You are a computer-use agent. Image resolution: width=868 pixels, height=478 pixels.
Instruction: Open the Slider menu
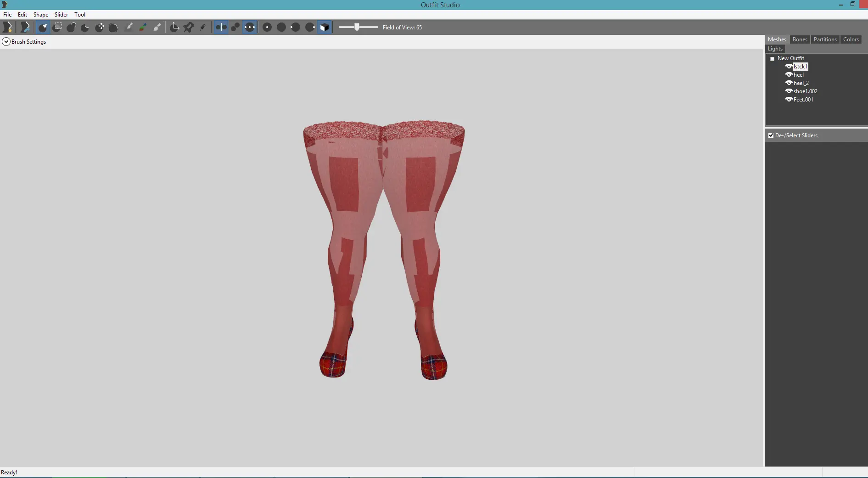tap(61, 15)
